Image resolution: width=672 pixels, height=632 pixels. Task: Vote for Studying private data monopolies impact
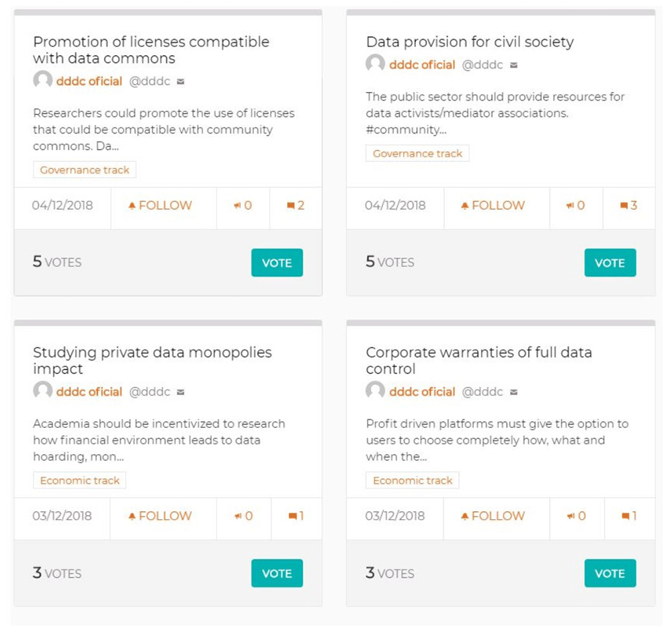(277, 574)
